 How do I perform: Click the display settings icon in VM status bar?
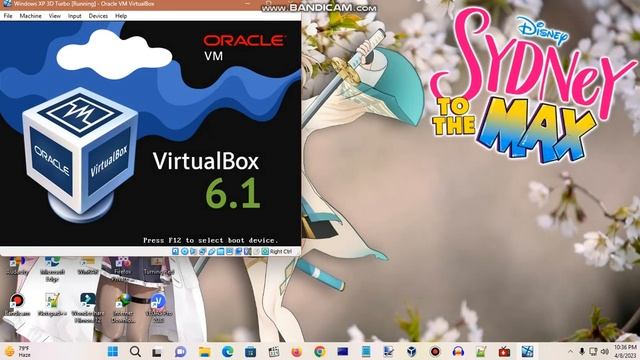pos(229,251)
